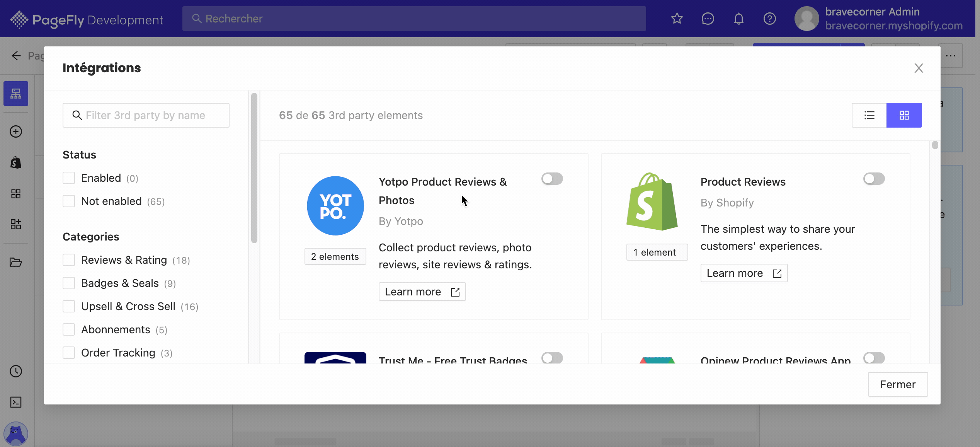Enable Shopify Product Reviews toggle
Viewport: 980px width, 447px height.
(874, 179)
